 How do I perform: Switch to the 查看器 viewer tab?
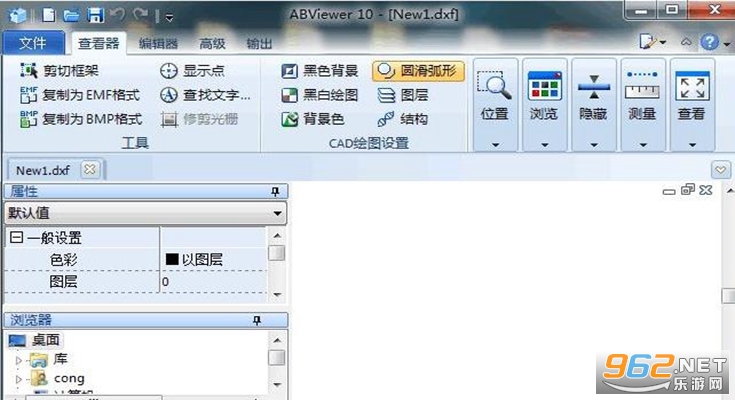click(99, 44)
